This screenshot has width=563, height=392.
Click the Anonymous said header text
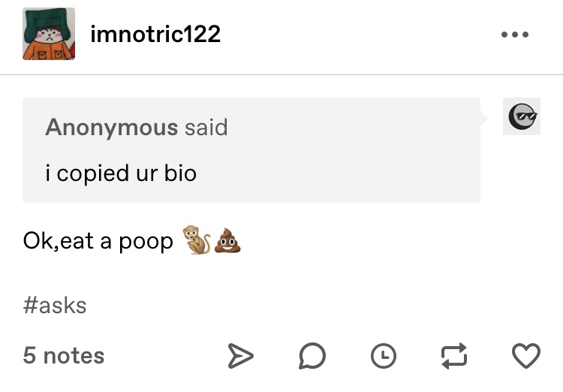coord(137,127)
